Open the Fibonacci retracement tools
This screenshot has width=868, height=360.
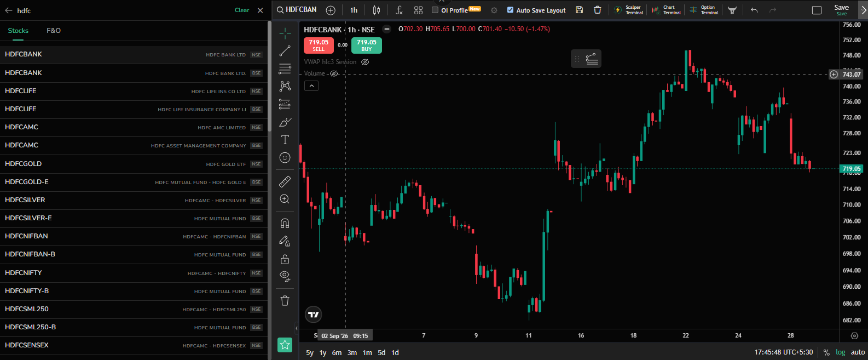click(x=285, y=68)
